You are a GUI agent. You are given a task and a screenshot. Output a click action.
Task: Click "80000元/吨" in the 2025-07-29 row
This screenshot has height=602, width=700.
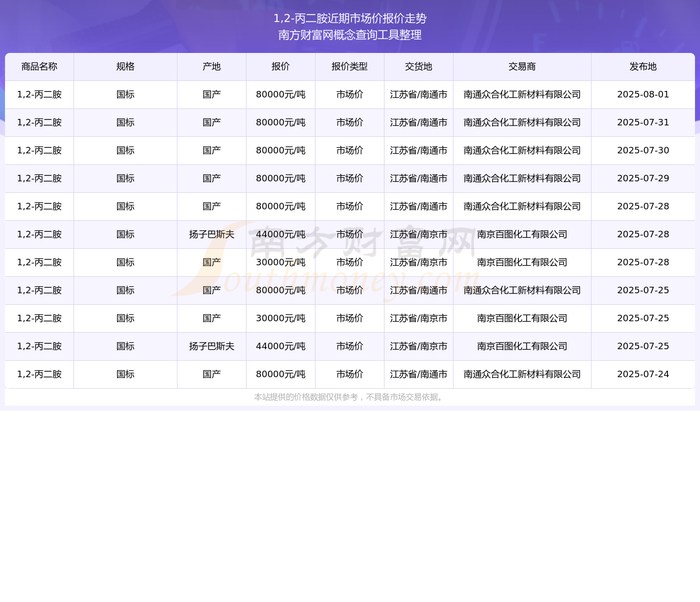[x=281, y=178]
